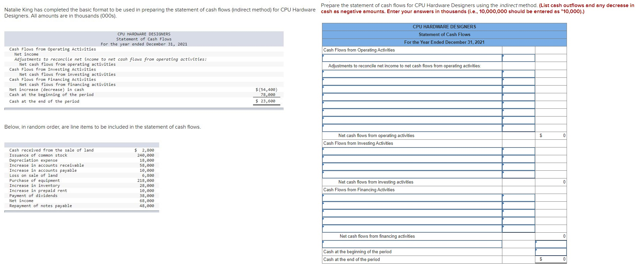Click 'Cash Flows from Financing Activities' label in answer table
The width and height of the screenshot is (644, 265).
(359, 190)
